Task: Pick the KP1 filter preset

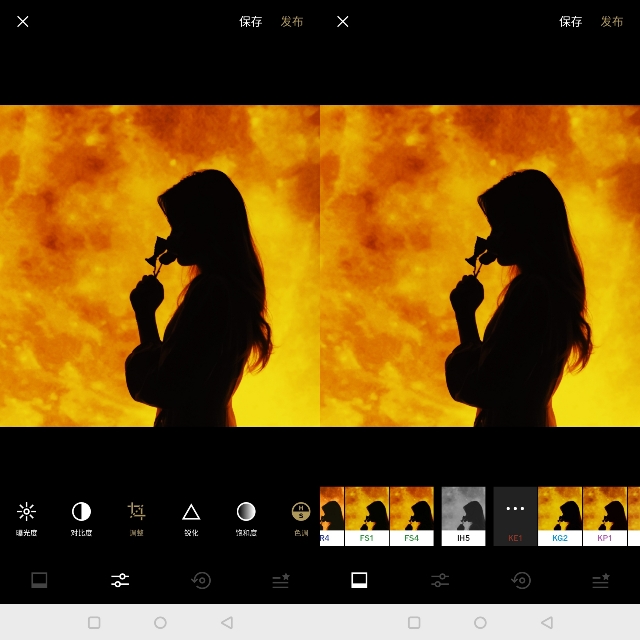Action: 604,515
